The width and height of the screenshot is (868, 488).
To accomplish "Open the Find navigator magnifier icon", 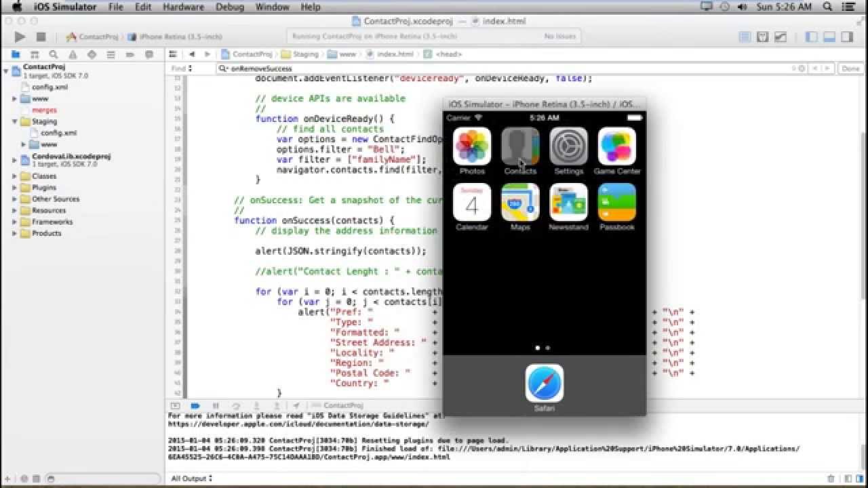I will (54, 54).
